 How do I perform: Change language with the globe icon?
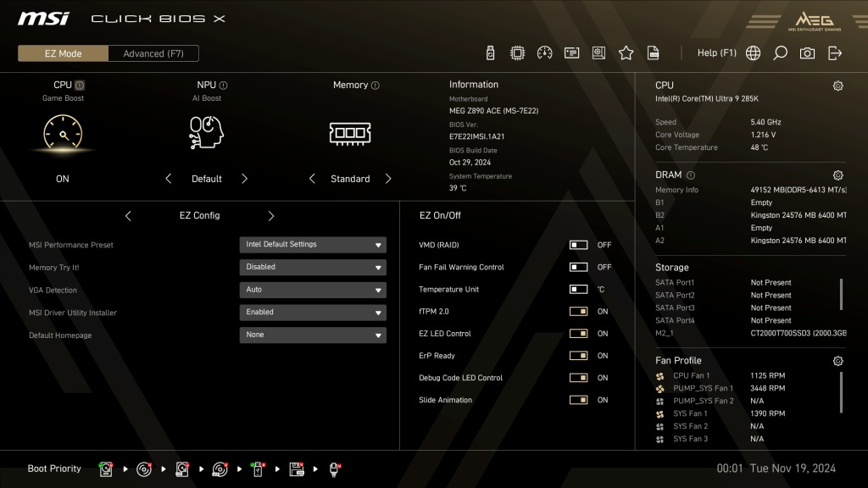[x=753, y=53]
